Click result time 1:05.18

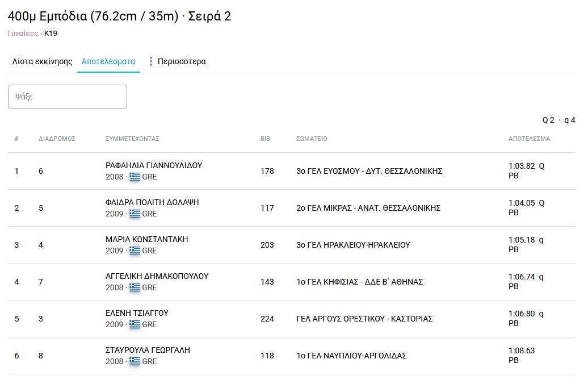click(x=522, y=240)
